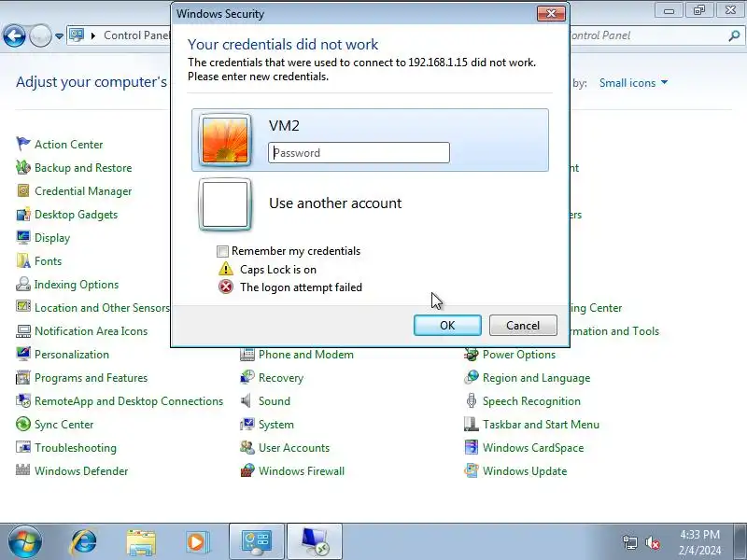
Task: Select the VM2 account picture tile
Action: tap(225, 140)
